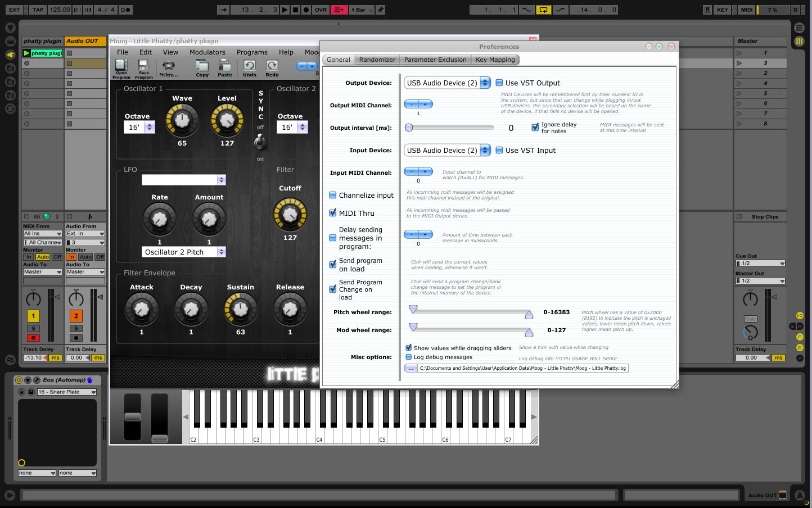
Task: Switch to the Randomizer tab
Action: point(377,60)
